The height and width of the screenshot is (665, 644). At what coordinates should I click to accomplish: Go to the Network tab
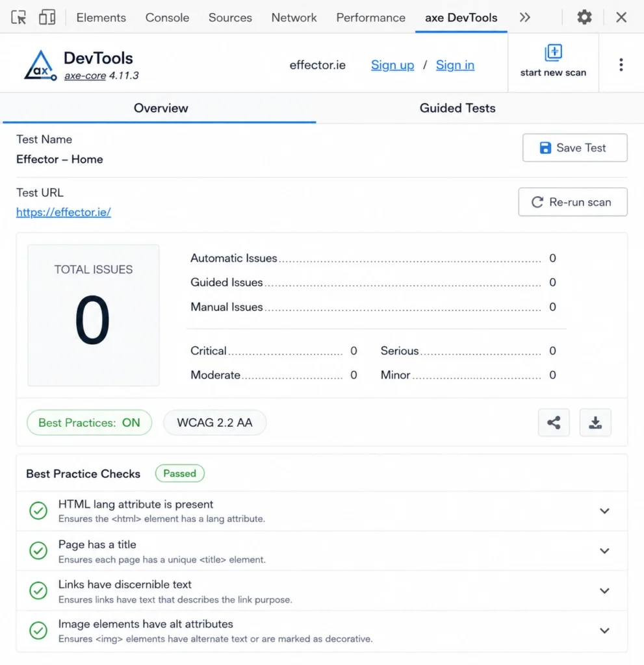click(x=294, y=18)
